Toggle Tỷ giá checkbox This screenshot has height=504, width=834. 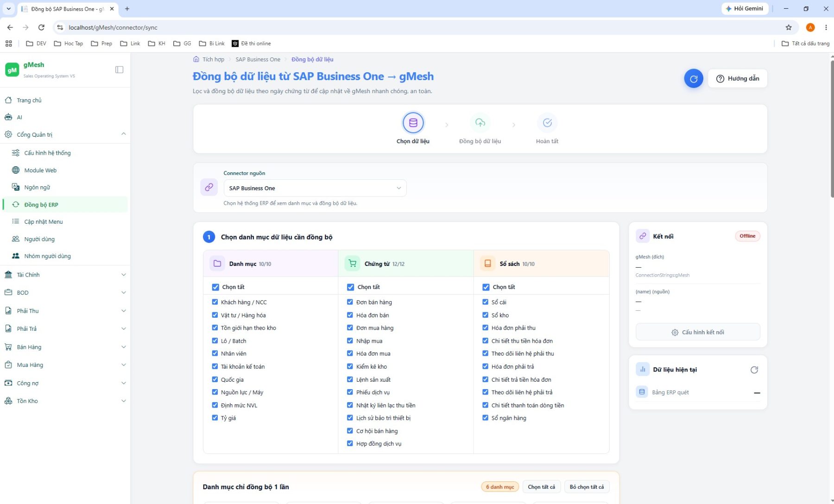click(x=215, y=418)
